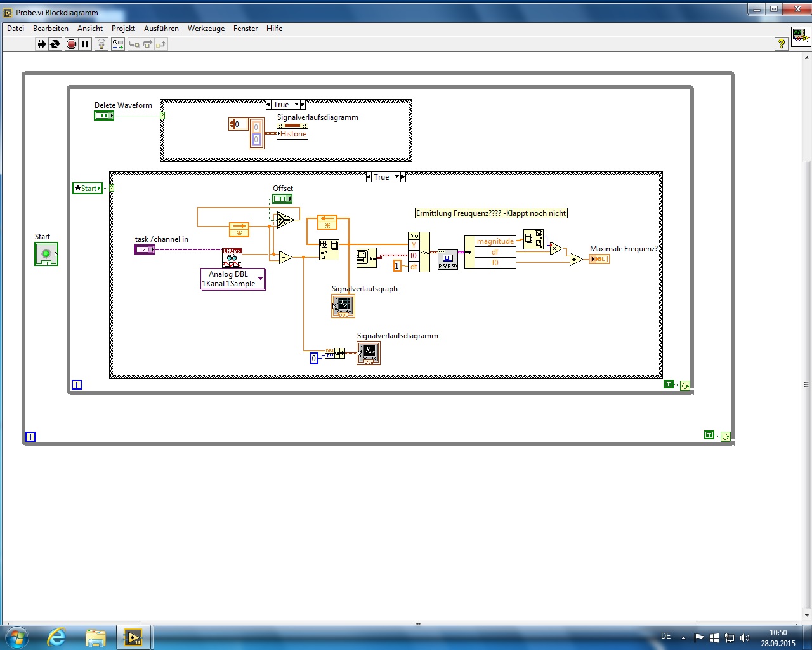Toggle the Delete Waveform boolean terminal

point(104,116)
